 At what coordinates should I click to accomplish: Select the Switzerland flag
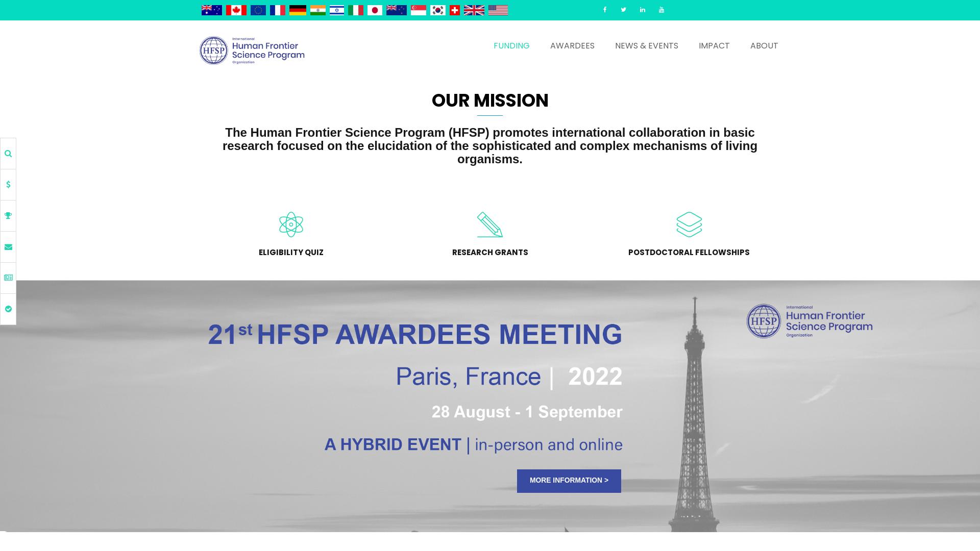point(454,10)
